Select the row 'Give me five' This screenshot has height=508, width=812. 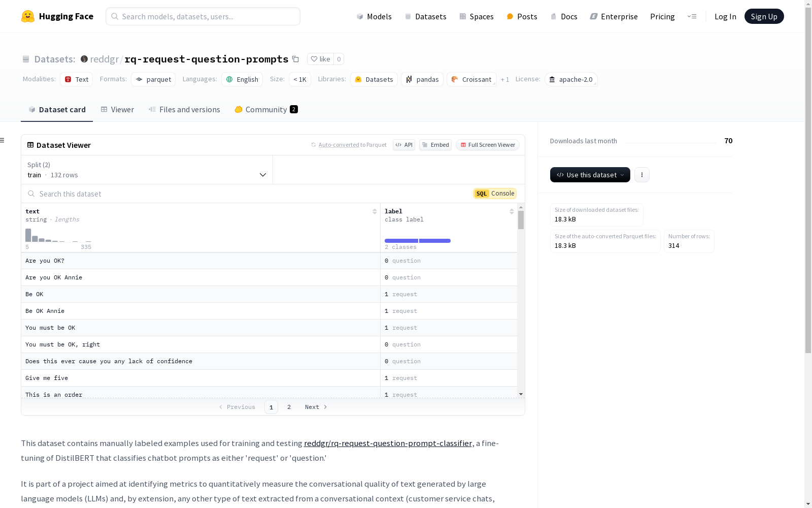269,378
